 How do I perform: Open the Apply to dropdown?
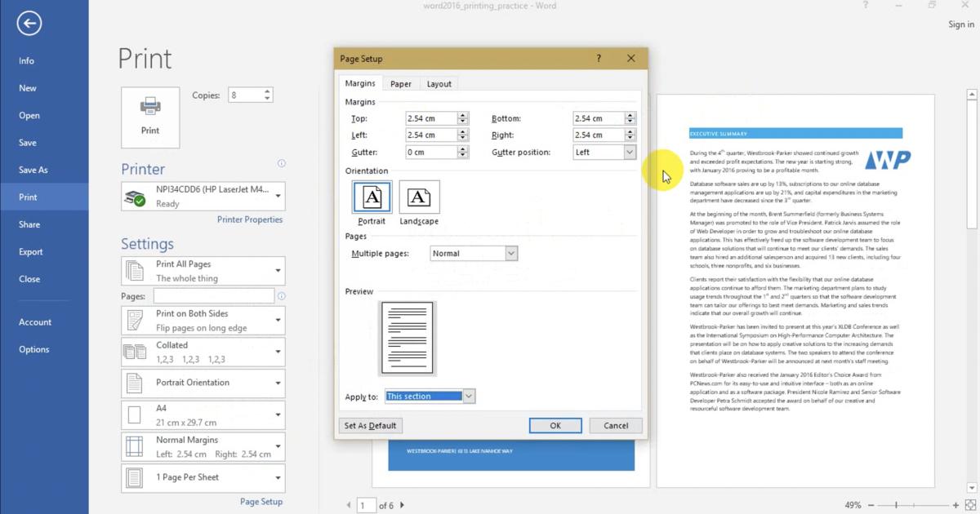[468, 397]
